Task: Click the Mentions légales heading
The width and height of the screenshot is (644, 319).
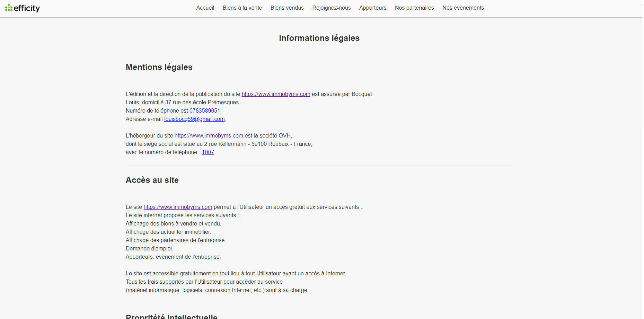Action: pyautogui.click(x=159, y=67)
